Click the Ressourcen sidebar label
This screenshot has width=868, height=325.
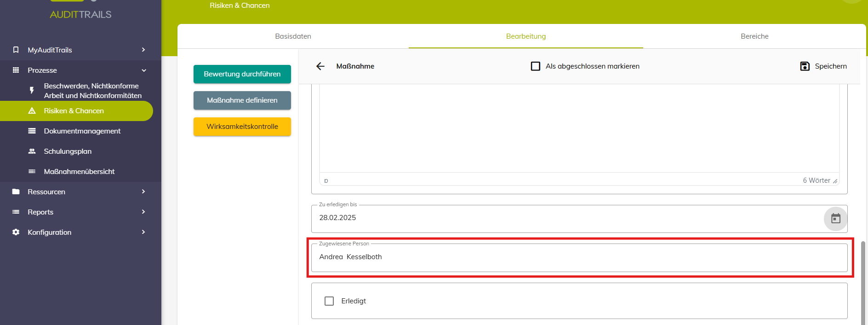coord(46,192)
